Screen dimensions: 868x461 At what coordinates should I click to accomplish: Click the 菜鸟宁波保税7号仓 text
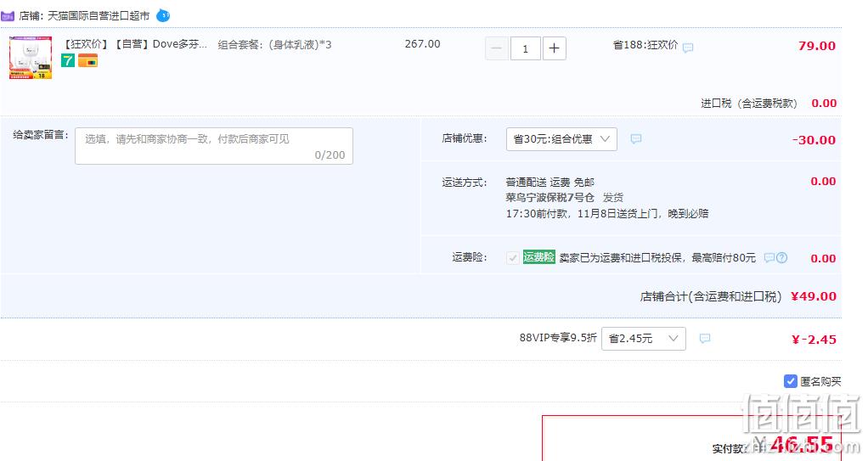pyautogui.click(x=550, y=197)
